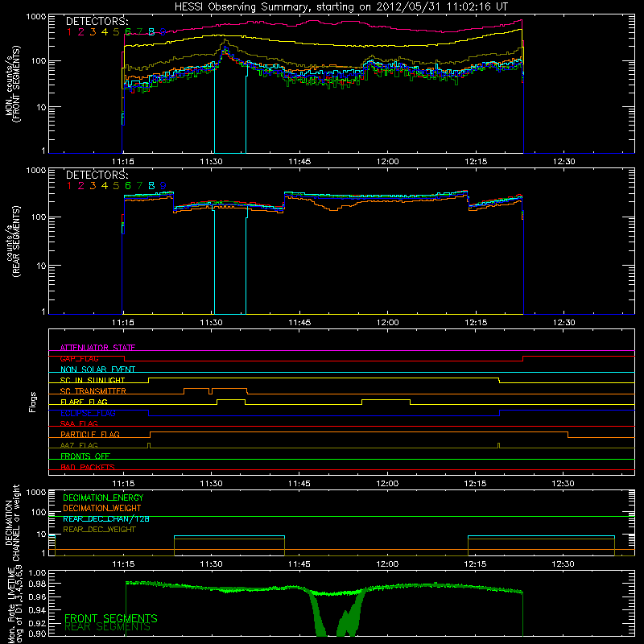Choose the ECLIPSE_FLAG label
644x644 pixels.
(88, 413)
